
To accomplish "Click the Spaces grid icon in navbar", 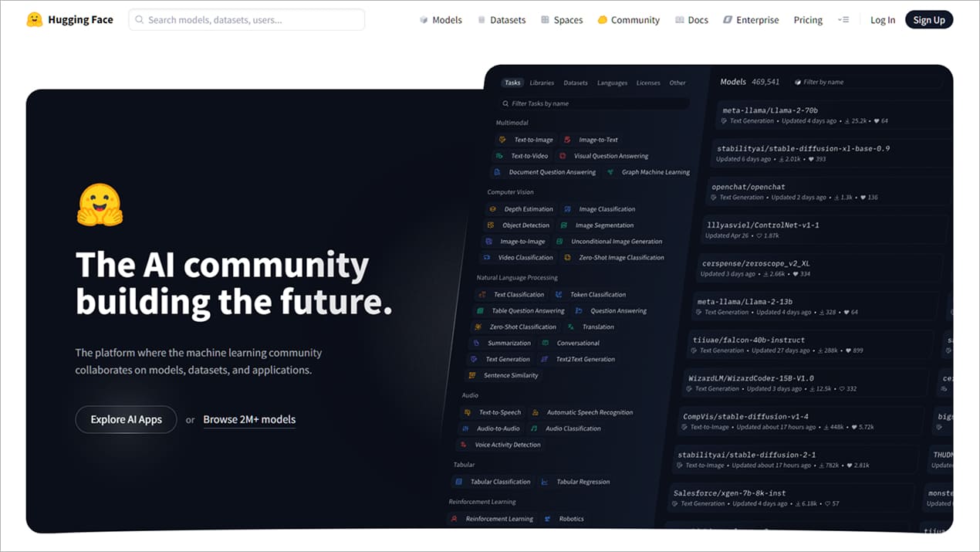I will [x=545, y=20].
